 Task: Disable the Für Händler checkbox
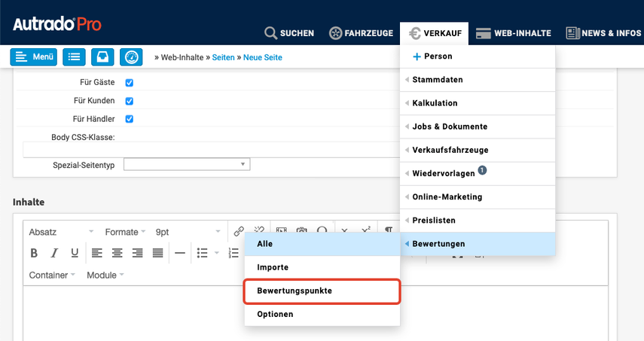click(130, 119)
